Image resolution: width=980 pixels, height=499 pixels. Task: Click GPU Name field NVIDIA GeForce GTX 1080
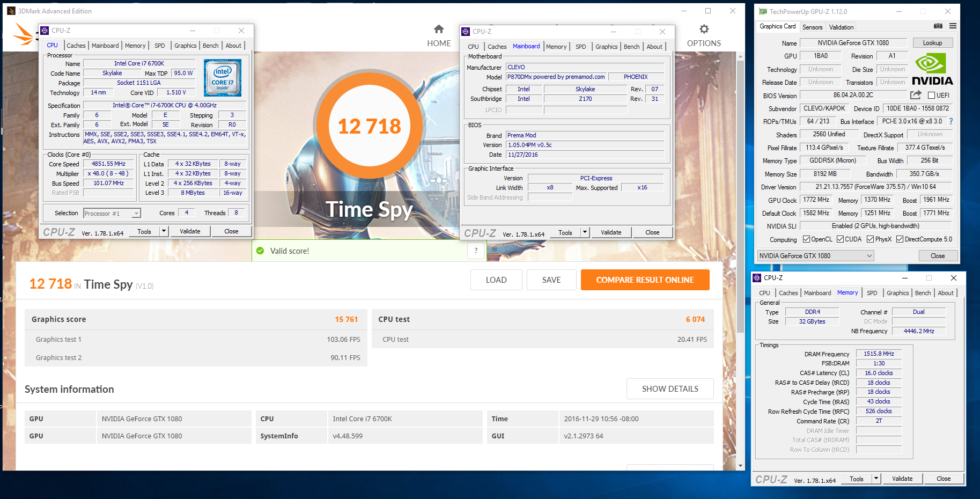(x=853, y=43)
